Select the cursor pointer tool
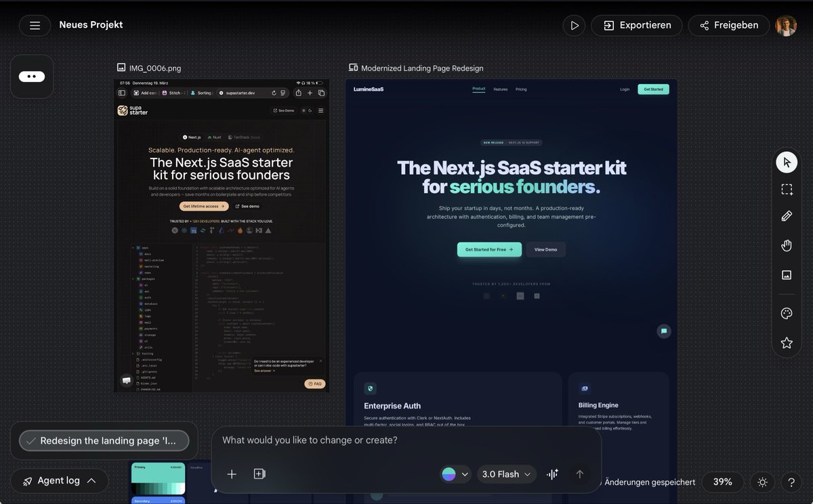The image size is (813, 504). click(787, 163)
